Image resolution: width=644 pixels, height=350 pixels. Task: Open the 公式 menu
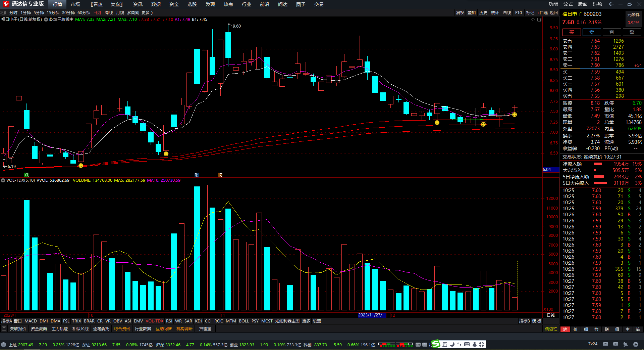point(568,4)
